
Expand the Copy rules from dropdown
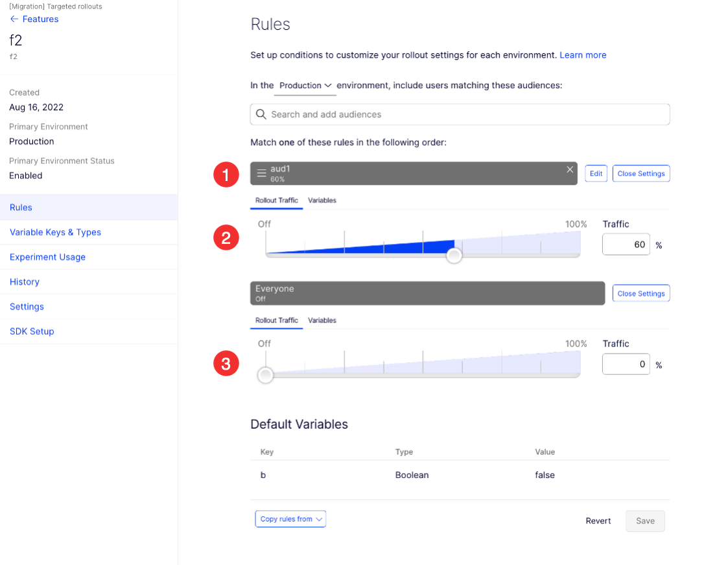click(x=290, y=519)
